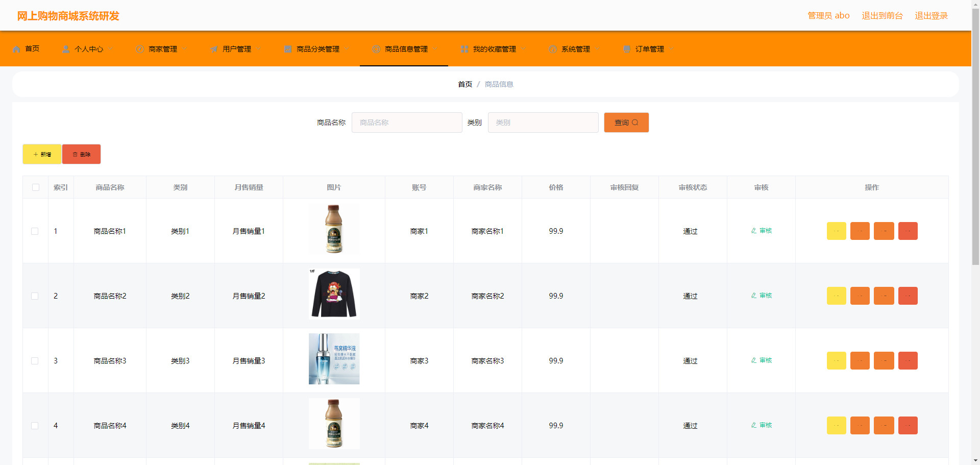Viewport: 980px width, 465px height.
Task: Expand the 个人中心 menu chevron
Action: 110,49
